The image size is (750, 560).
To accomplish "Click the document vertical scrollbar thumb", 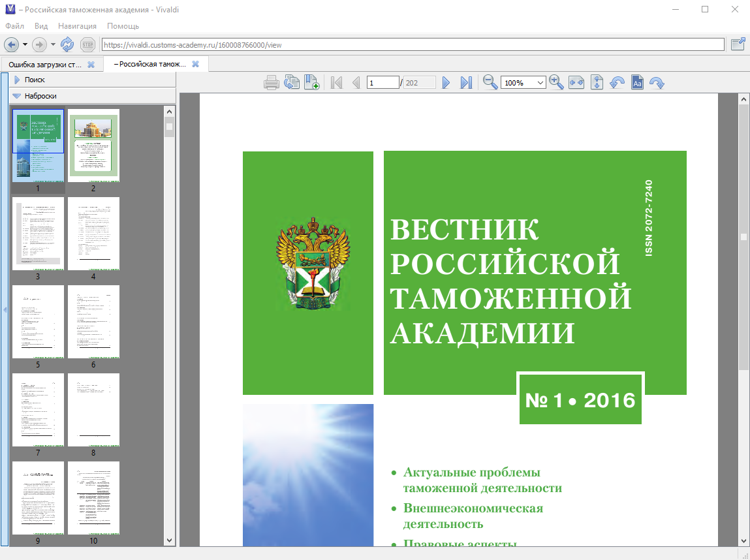I will coord(743,237).
